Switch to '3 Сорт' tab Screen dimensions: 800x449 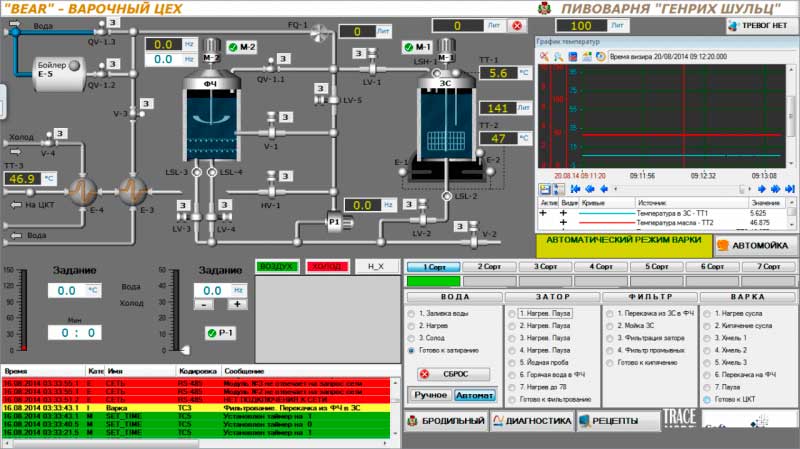click(x=545, y=266)
